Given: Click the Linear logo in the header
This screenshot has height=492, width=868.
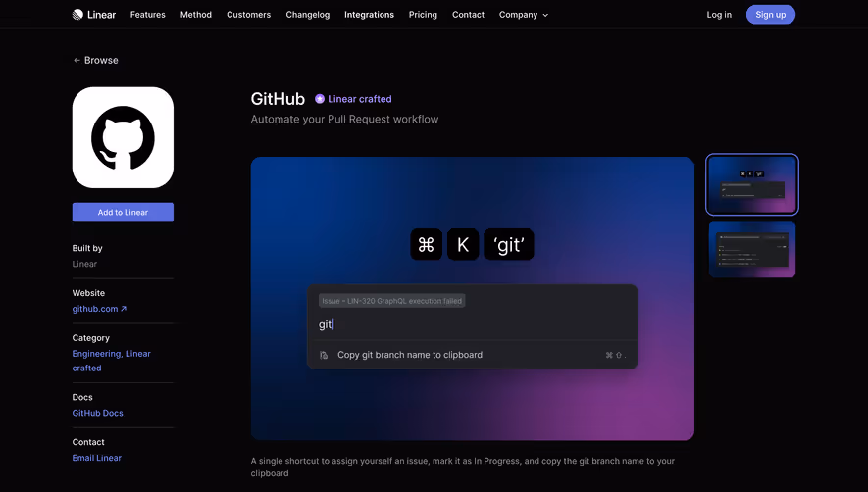Looking at the screenshot, I should pos(93,15).
